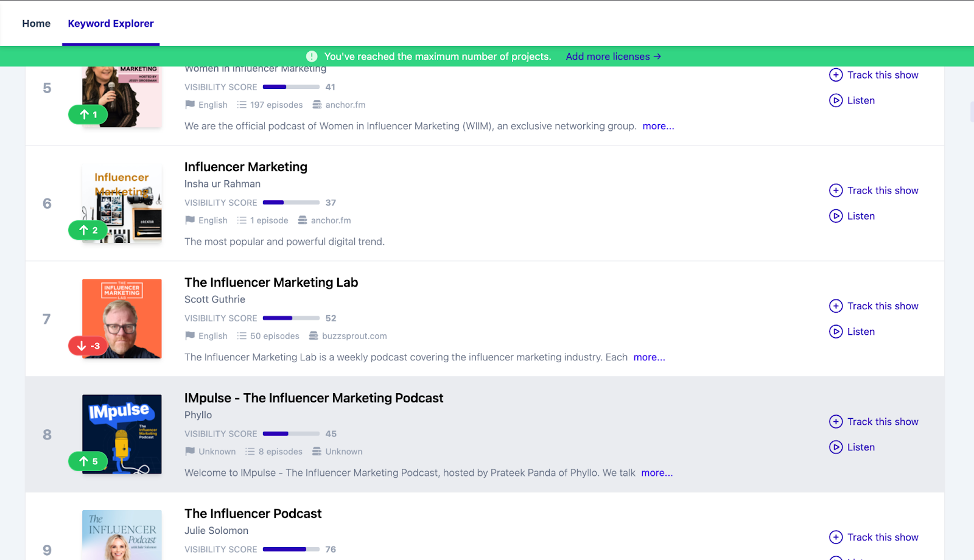Open The Influencer Marketing Lab title

[271, 282]
